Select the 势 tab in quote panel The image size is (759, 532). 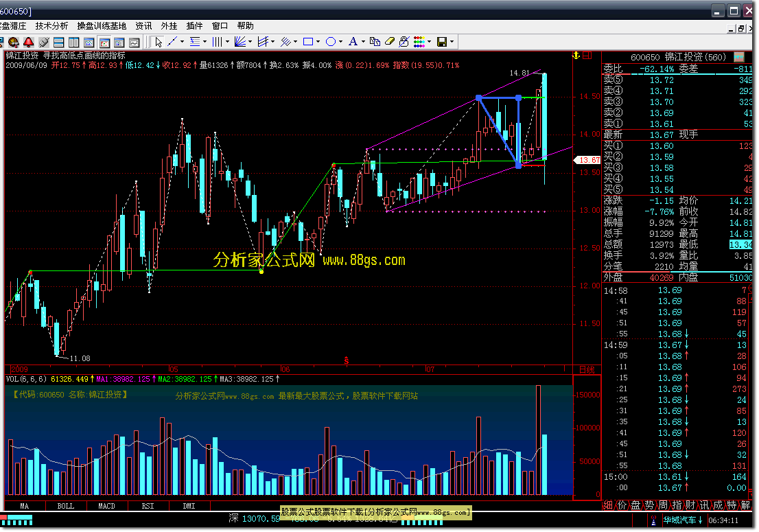coord(649,505)
